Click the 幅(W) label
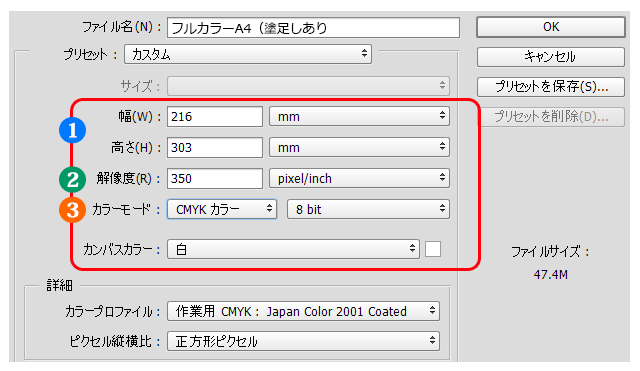The image size is (640, 371). point(140,117)
